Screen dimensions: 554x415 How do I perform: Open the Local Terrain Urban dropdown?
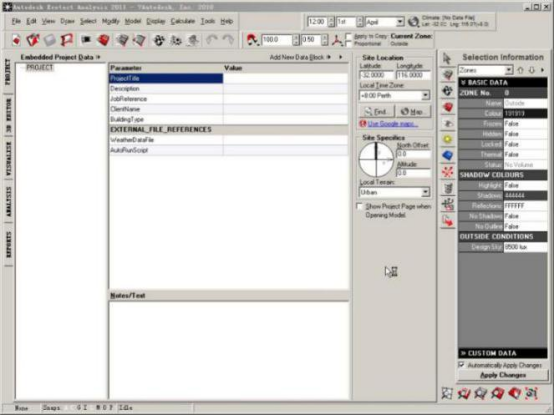coord(425,192)
